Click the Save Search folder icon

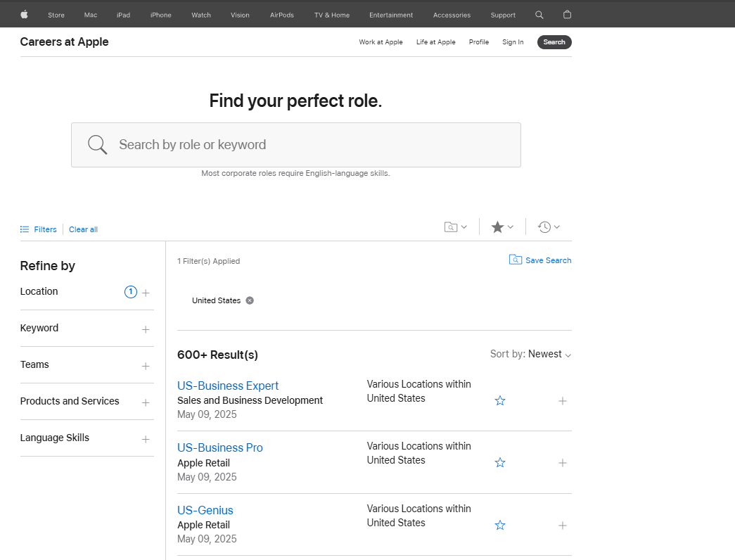point(515,260)
